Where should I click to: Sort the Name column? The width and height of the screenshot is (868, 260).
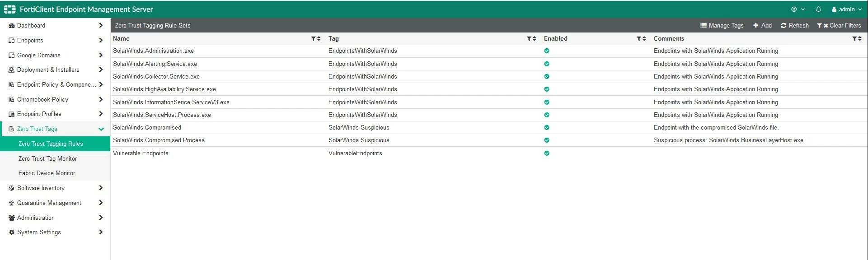319,39
